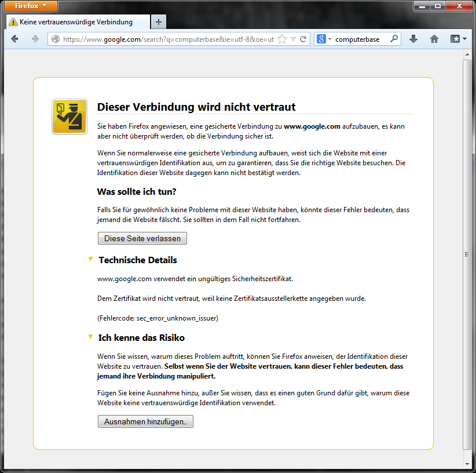Minimize the Firefox window
476x473 pixels.
pyautogui.click(x=422, y=6)
